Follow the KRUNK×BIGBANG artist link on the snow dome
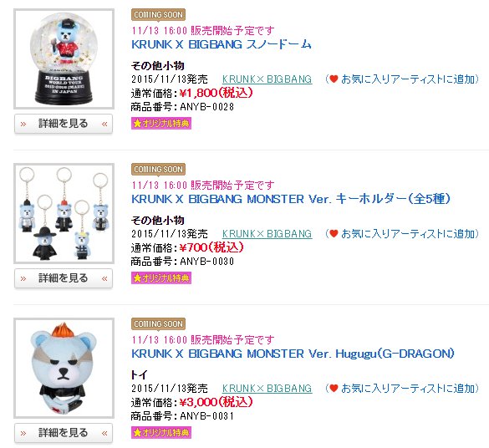The height and width of the screenshot is (448, 489). click(267, 79)
